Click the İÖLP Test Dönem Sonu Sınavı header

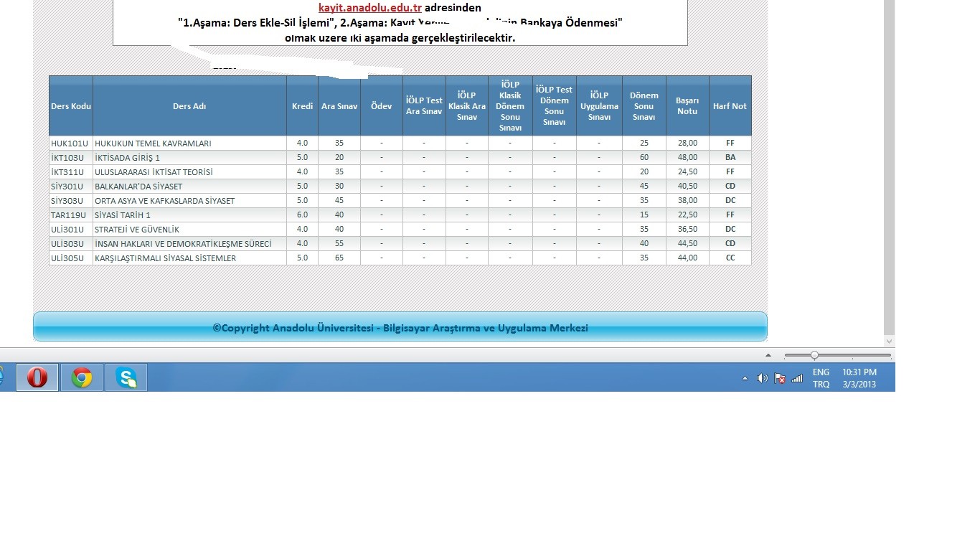point(554,106)
